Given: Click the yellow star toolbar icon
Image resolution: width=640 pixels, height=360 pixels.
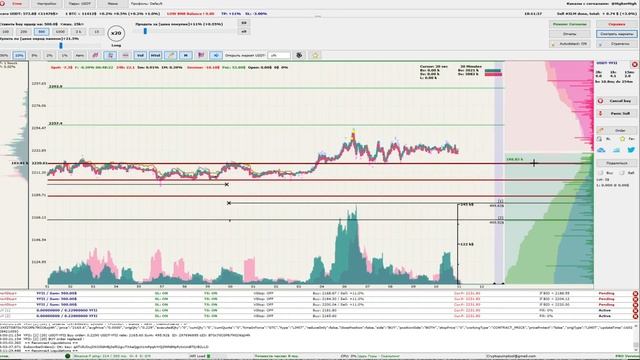Looking at the screenshot, I should (315, 55).
